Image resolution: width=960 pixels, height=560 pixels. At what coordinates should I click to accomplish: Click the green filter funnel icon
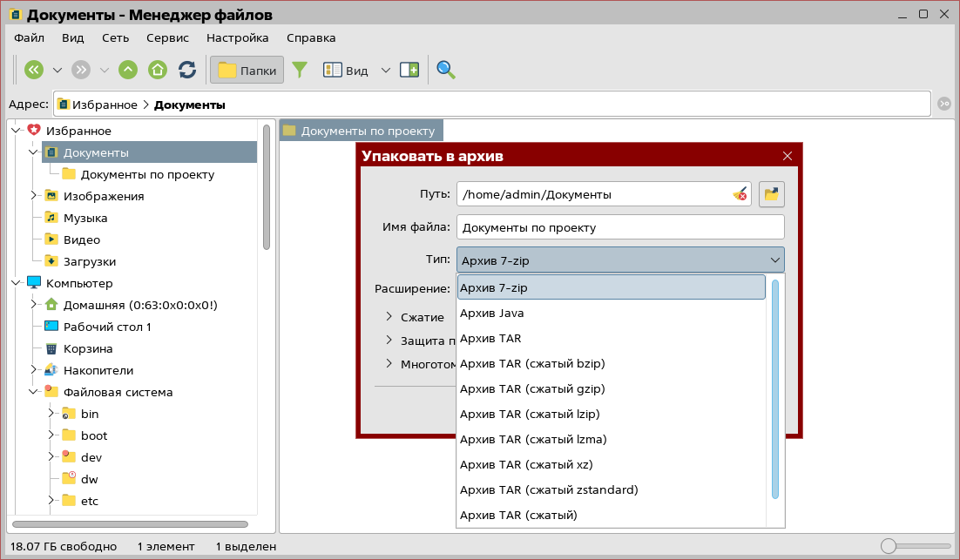[x=300, y=70]
